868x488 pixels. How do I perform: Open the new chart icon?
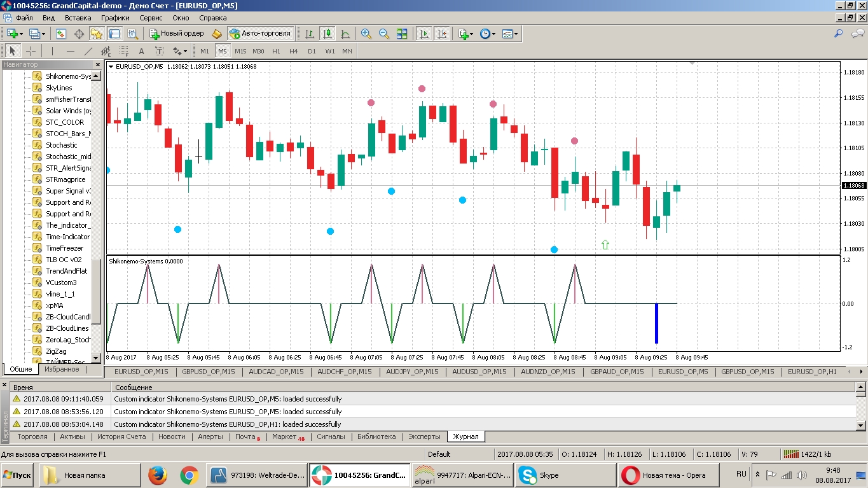click(x=12, y=34)
